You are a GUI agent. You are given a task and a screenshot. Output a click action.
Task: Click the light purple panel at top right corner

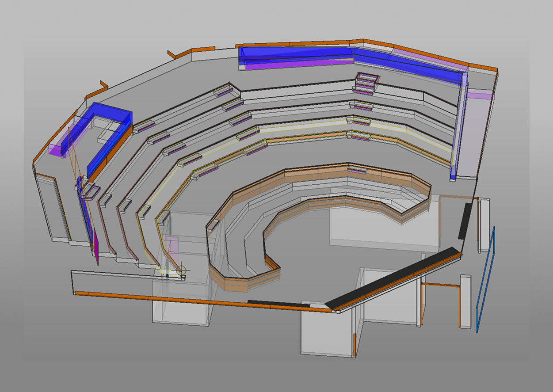[480, 94]
